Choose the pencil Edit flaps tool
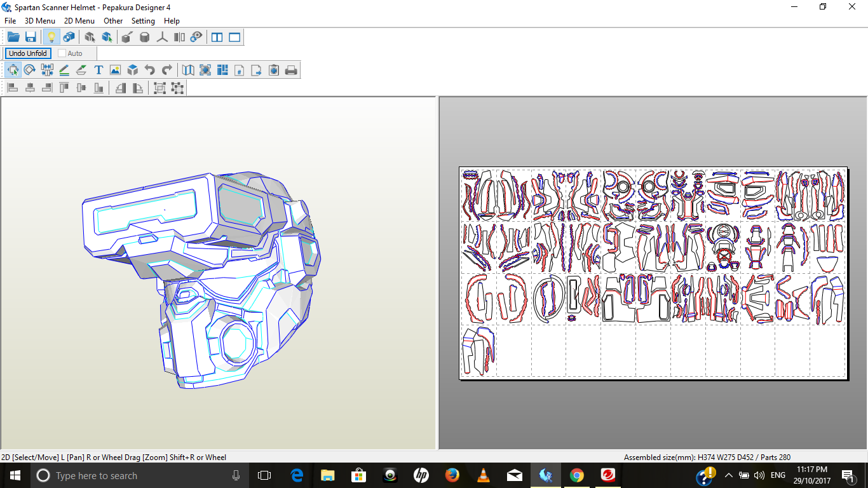 coord(64,70)
